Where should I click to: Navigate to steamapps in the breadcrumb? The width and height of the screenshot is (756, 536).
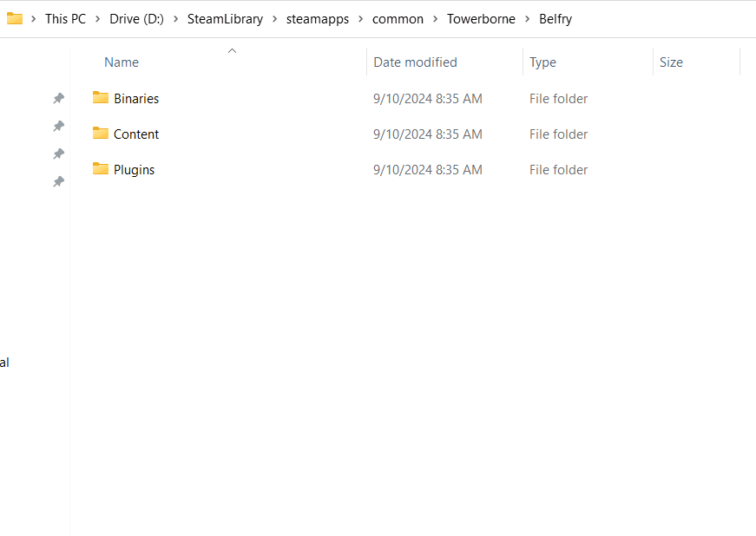coord(318,19)
